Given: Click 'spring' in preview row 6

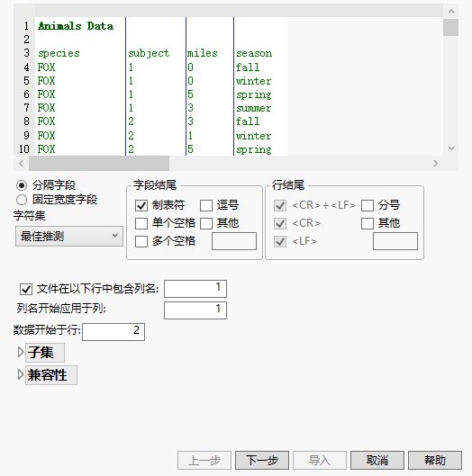Looking at the screenshot, I should 254,94.
